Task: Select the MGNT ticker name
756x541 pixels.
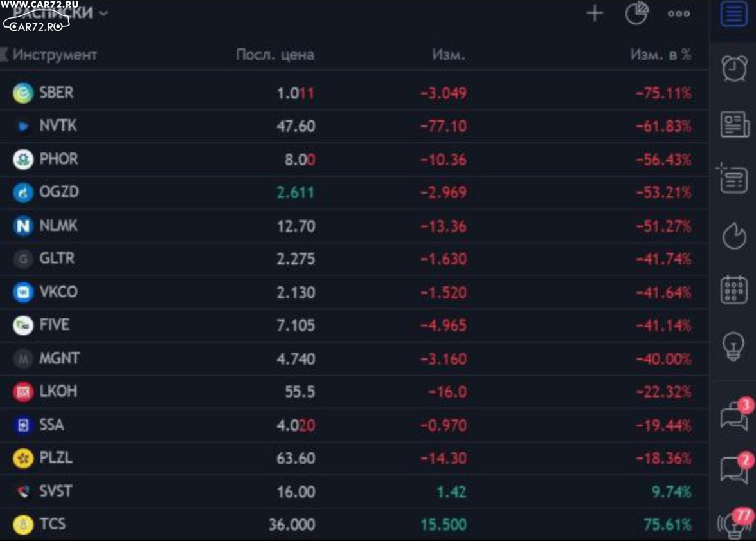Action: pyautogui.click(x=59, y=358)
